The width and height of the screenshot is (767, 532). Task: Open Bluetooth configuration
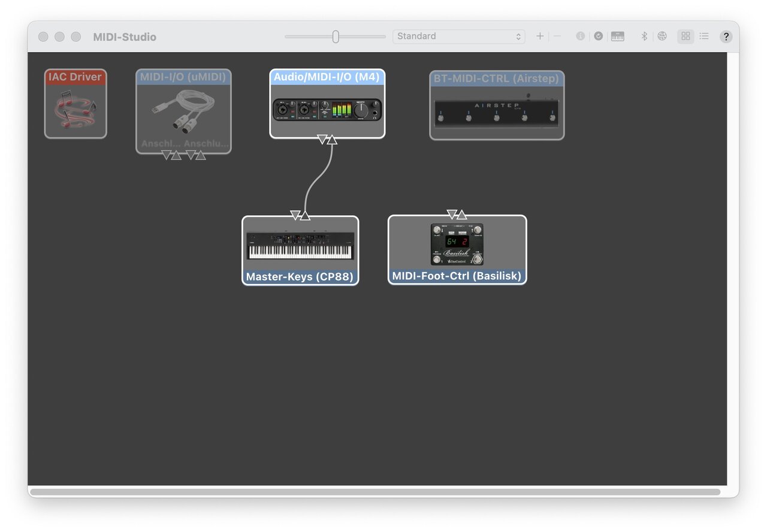coord(644,37)
